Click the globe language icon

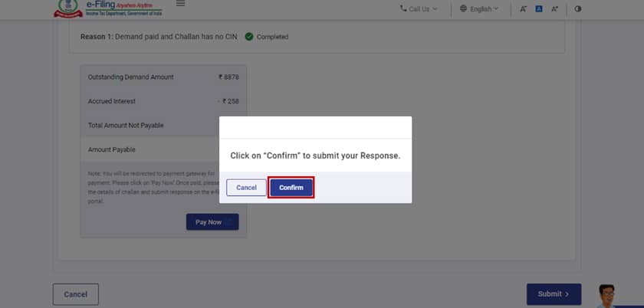[x=463, y=8]
